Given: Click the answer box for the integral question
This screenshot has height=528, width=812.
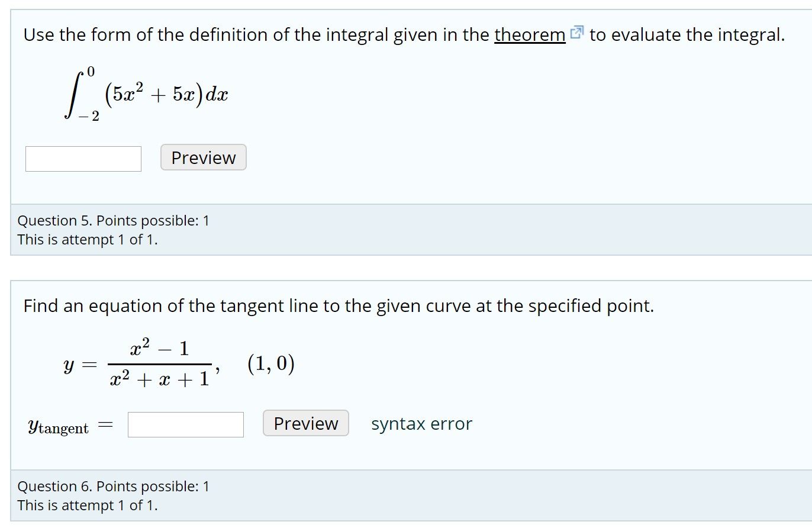Looking at the screenshot, I should coord(83,158).
